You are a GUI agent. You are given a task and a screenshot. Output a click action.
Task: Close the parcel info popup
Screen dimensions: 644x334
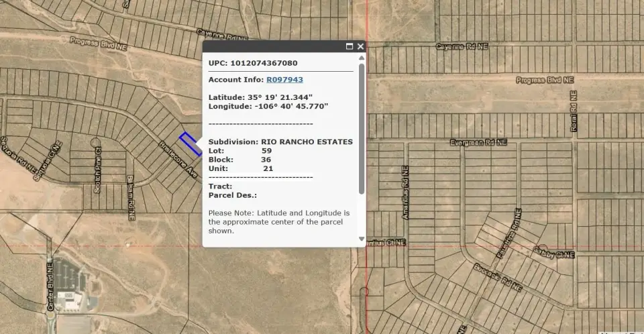(x=360, y=46)
